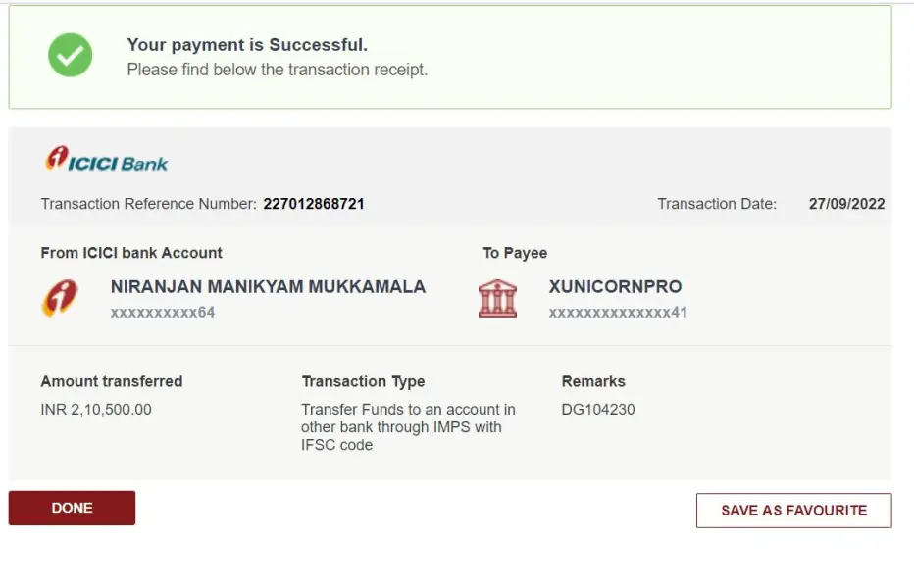Click the "From ICICI bank Account" label
This screenshot has width=914, height=588.
click(131, 253)
